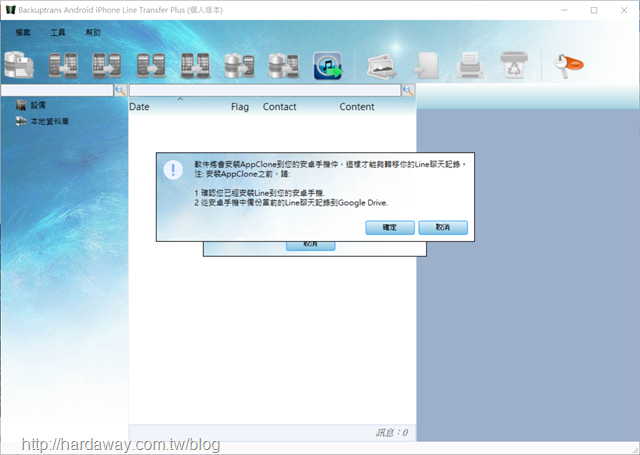
Task: Click the orange key registration icon
Action: click(x=569, y=65)
